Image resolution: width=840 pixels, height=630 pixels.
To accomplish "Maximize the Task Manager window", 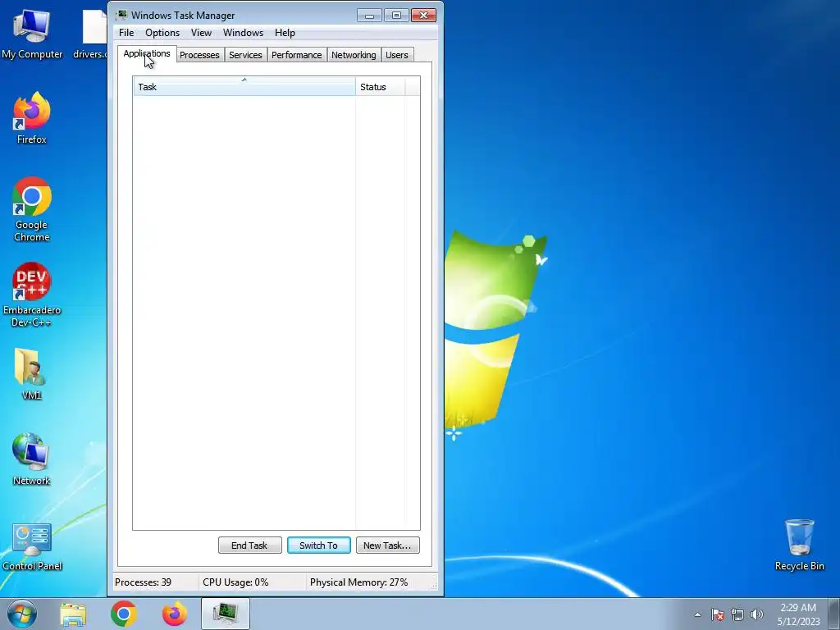I will (396, 16).
